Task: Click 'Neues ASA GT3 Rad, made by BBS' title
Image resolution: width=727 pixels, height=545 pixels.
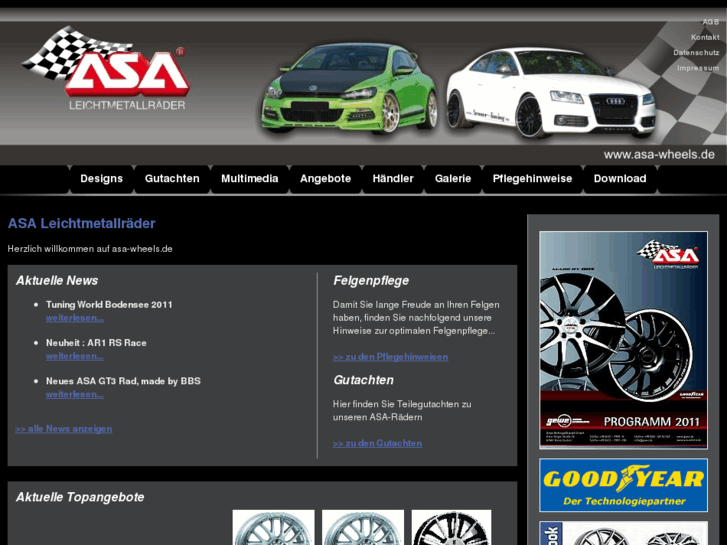Action: coord(123,381)
